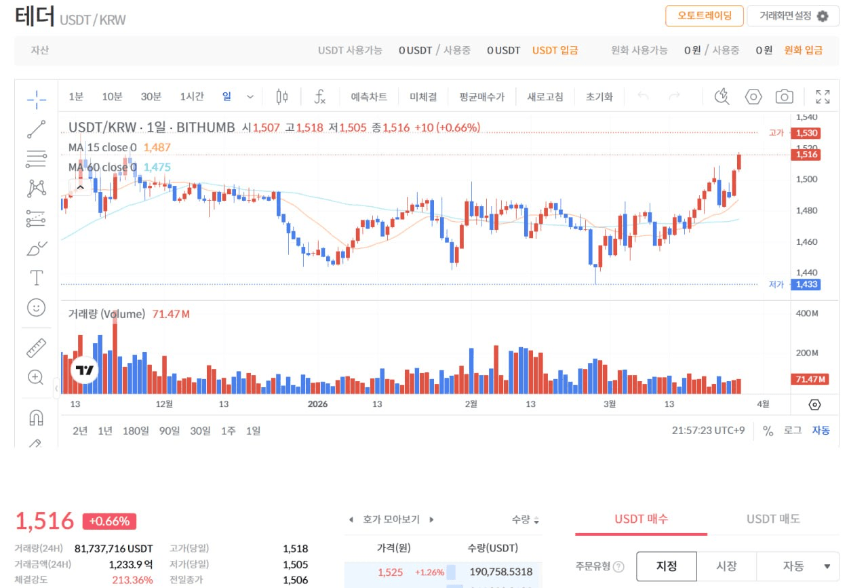
Task: Enter fullscreen chart mode
Action: pos(823,97)
